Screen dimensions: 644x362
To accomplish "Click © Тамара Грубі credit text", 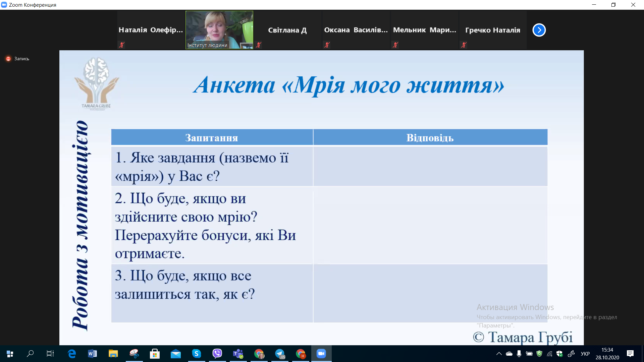I will [523, 337].
